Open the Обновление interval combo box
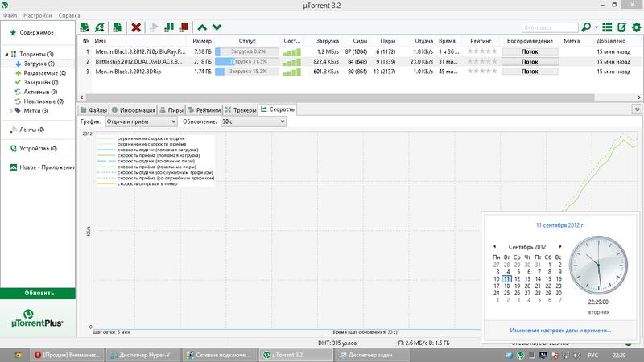This screenshot has height=362, width=644. tap(253, 121)
